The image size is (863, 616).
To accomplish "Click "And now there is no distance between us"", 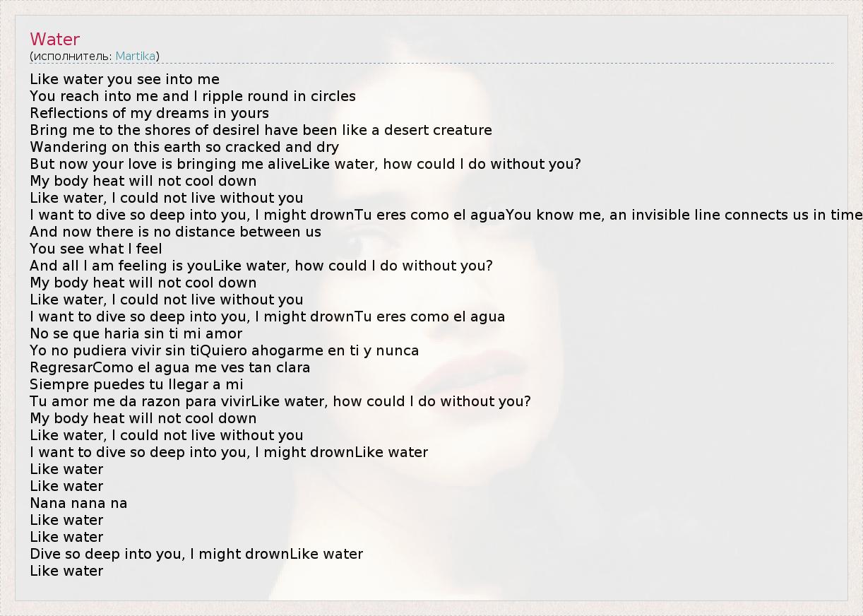I will point(175,232).
